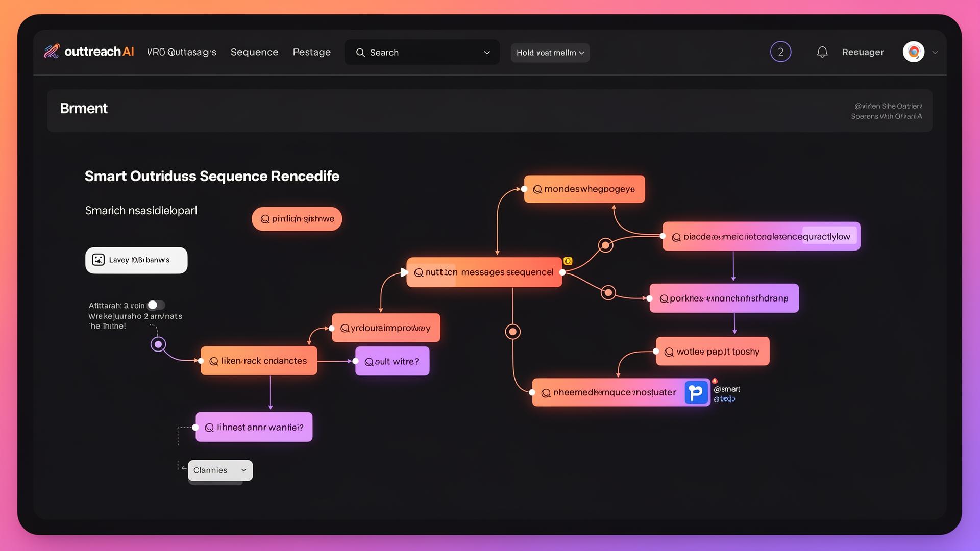Click the chat icon in lihnest annr node
980x551 pixels.
pos(209,428)
